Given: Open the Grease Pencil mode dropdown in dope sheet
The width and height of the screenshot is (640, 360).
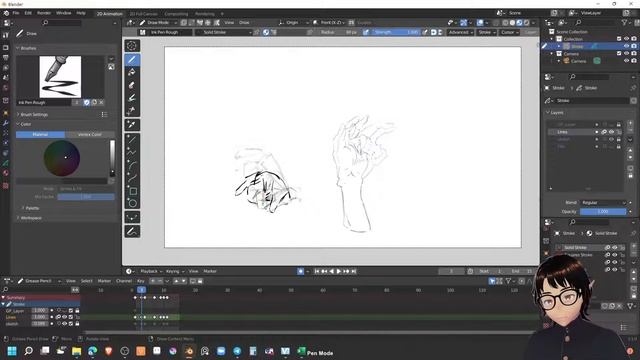Looking at the screenshot, I should coord(39,281).
